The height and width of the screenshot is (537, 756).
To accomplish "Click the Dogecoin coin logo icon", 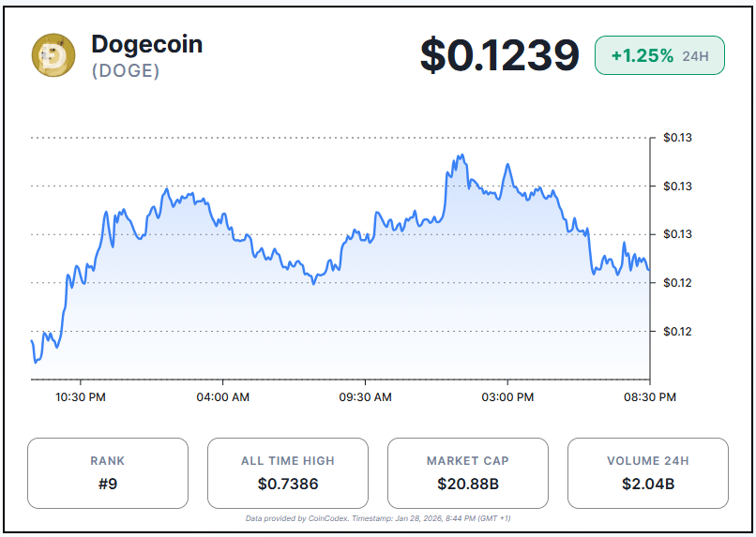I will 53,55.
